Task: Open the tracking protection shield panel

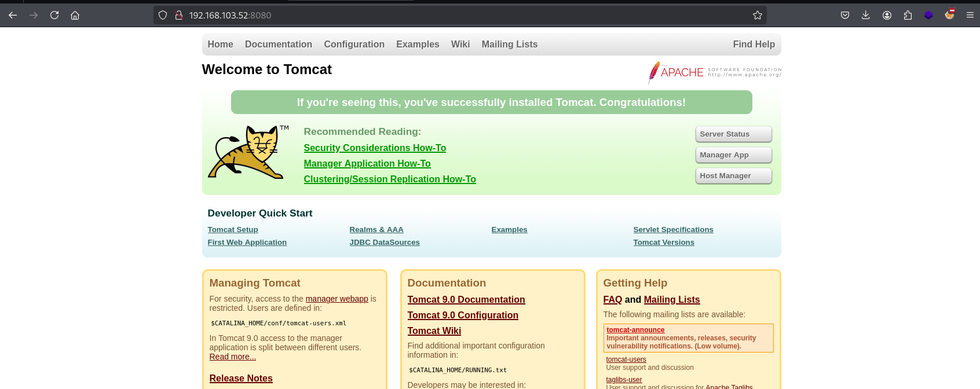Action: [x=163, y=15]
